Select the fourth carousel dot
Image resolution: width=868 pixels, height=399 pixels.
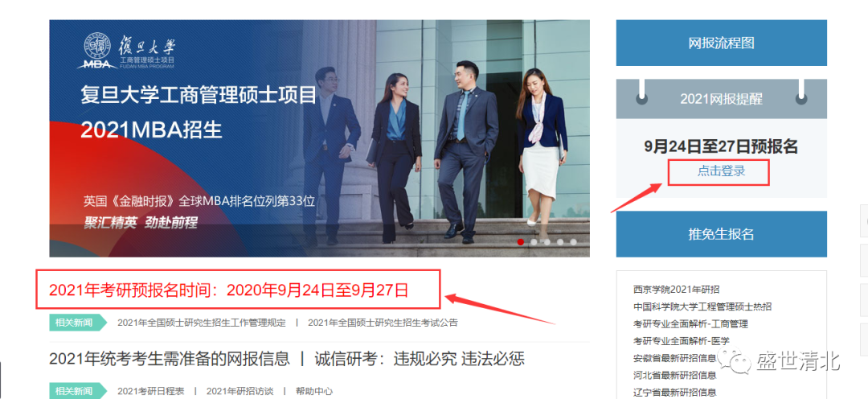coord(560,242)
